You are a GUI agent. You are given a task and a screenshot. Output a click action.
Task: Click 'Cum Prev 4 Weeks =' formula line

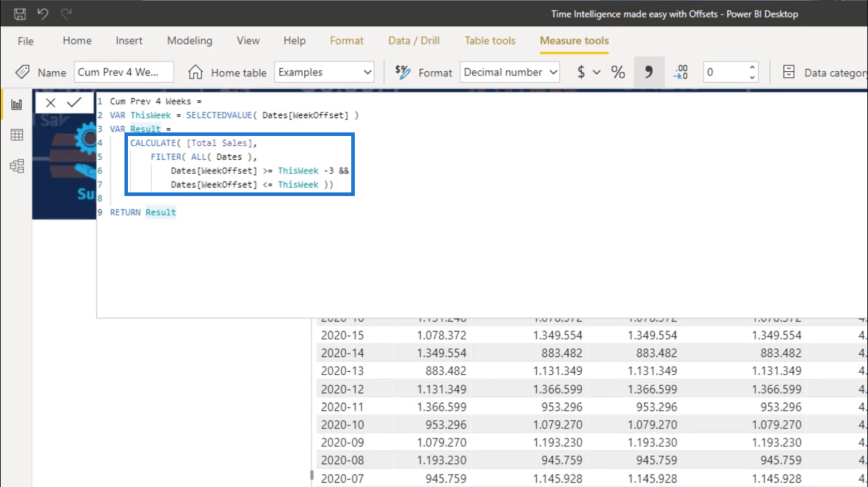[x=156, y=101]
